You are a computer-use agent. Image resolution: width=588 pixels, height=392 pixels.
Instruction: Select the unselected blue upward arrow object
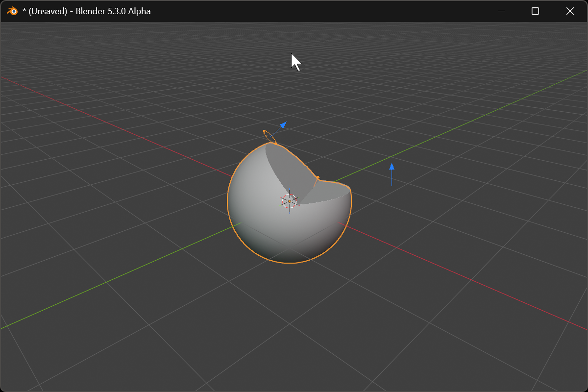[392, 174]
